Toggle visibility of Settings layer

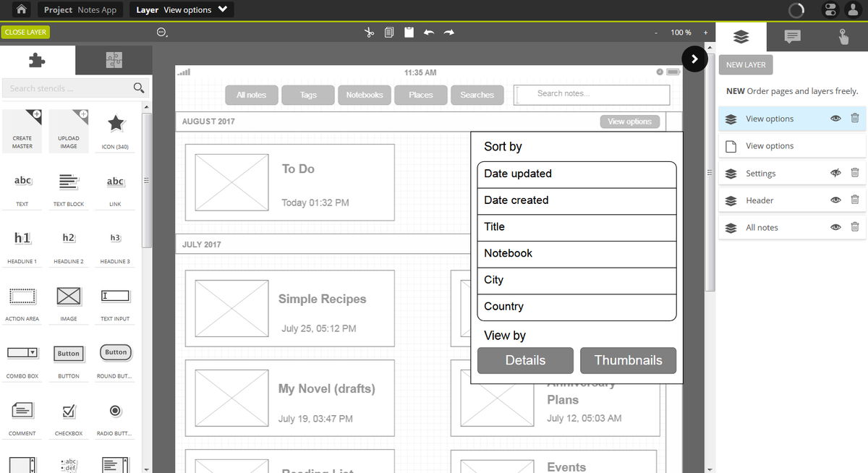tap(835, 173)
